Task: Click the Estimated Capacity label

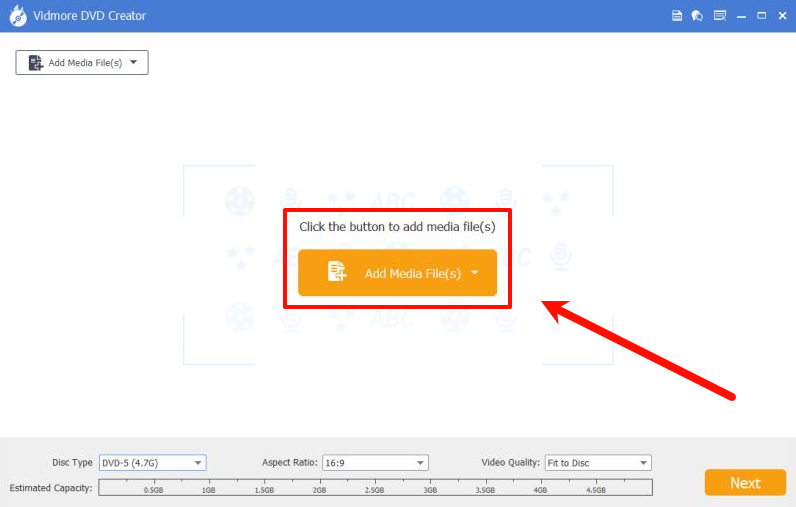Action: click(x=51, y=488)
